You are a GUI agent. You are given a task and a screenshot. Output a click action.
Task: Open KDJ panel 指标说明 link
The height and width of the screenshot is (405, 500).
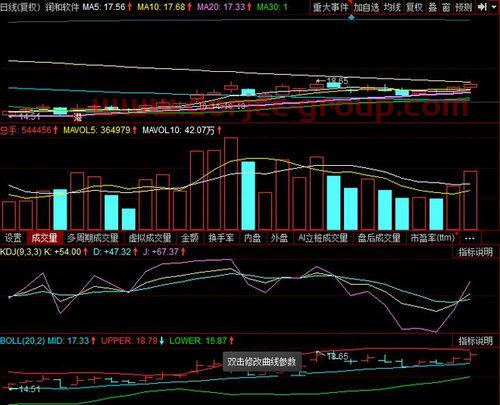(476, 252)
